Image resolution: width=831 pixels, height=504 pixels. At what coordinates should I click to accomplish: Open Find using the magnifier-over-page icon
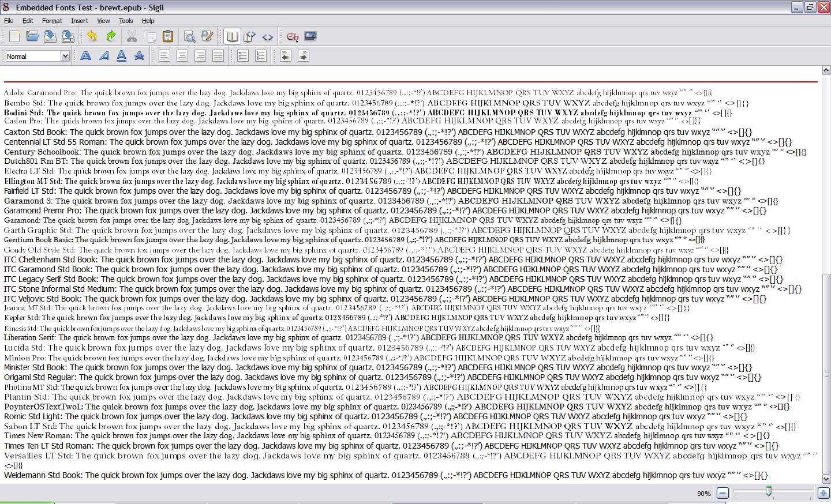point(189,36)
